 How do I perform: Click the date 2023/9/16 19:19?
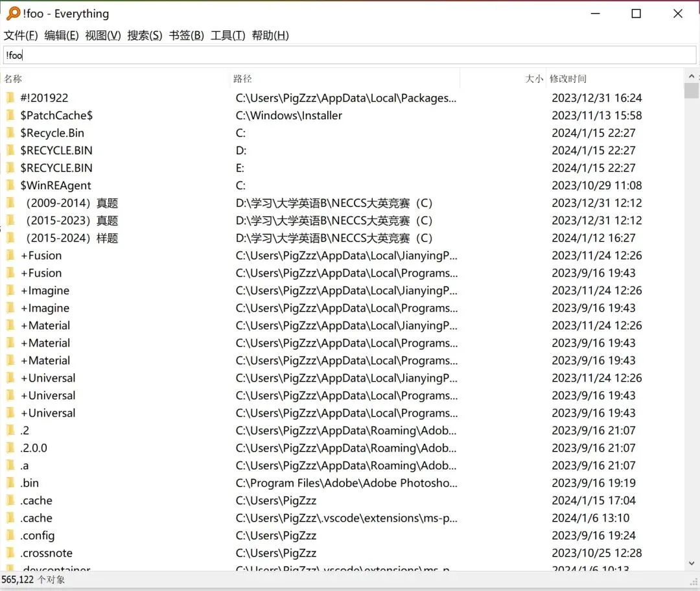(594, 483)
